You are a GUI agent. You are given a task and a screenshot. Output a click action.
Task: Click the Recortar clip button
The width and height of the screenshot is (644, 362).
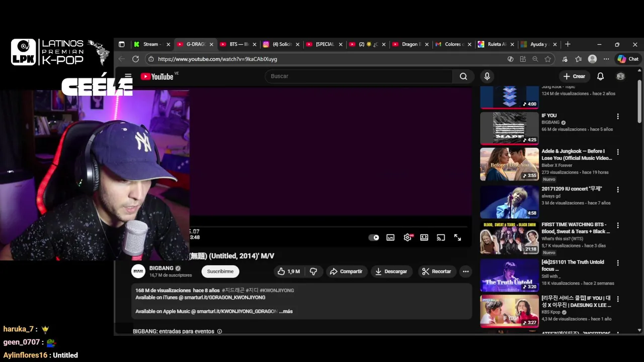click(x=436, y=271)
